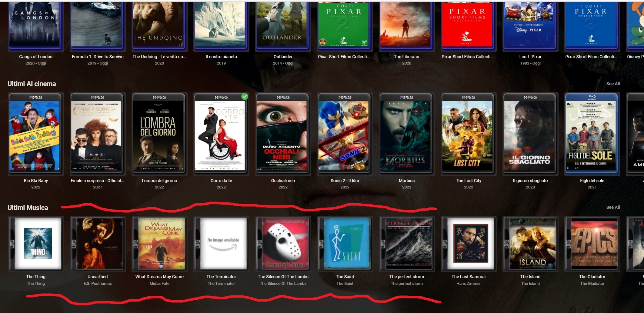Open the Perfect Storm soundtrack cover
This screenshot has width=644, height=313.
(407, 244)
